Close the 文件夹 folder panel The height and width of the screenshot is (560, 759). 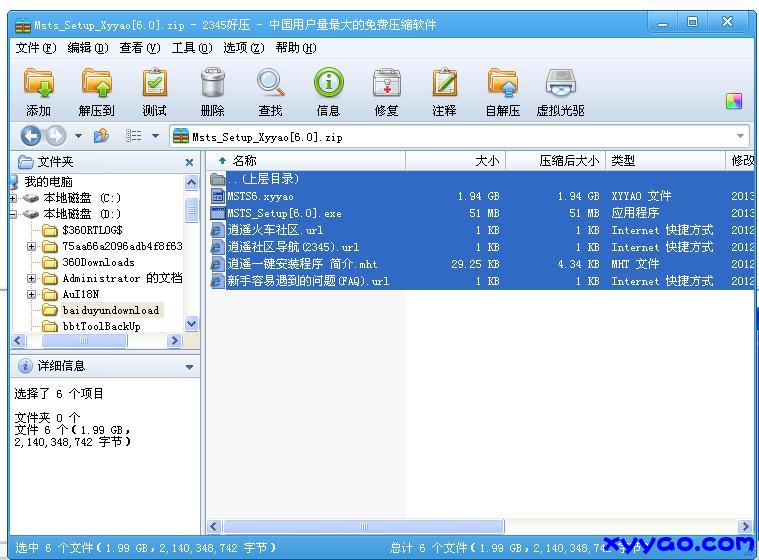[x=189, y=162]
